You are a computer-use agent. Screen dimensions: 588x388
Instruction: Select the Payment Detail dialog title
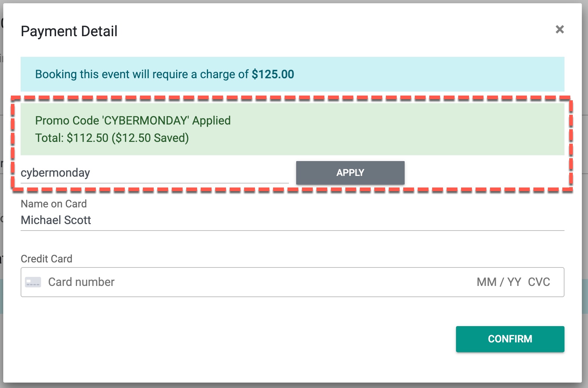(x=69, y=31)
